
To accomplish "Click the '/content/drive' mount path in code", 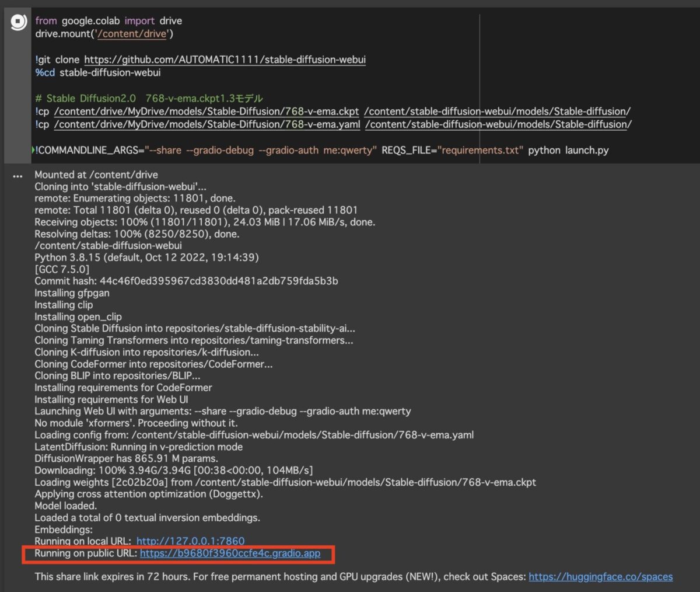I will point(132,34).
